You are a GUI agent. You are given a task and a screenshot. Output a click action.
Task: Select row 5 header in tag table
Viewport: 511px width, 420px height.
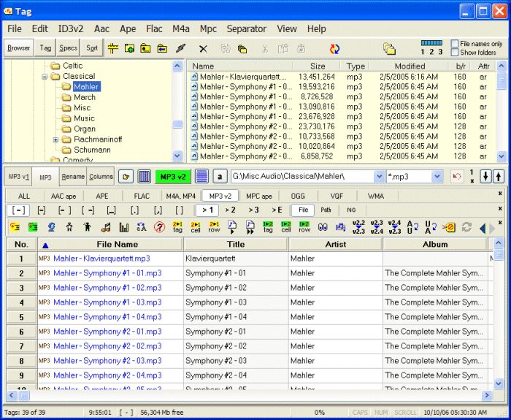21,317
